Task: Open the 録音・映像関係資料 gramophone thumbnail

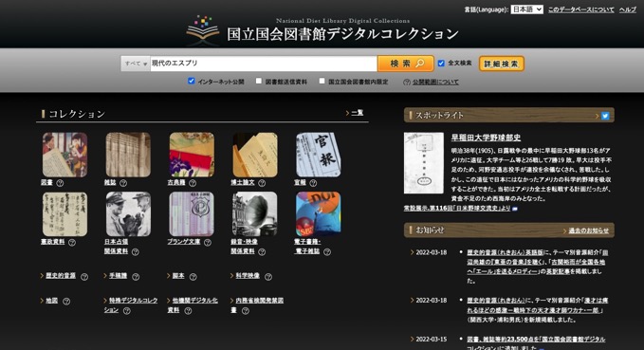Action: pos(254,213)
